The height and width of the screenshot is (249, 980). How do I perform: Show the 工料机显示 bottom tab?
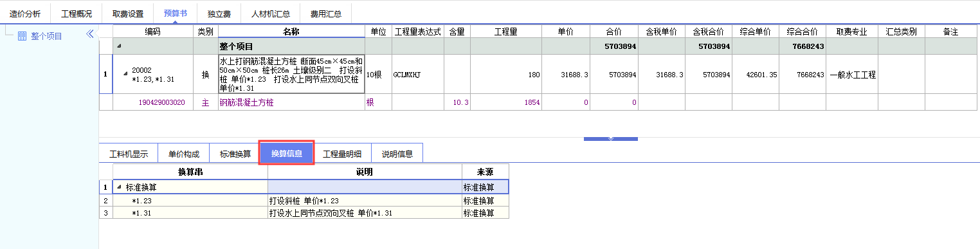129,154
